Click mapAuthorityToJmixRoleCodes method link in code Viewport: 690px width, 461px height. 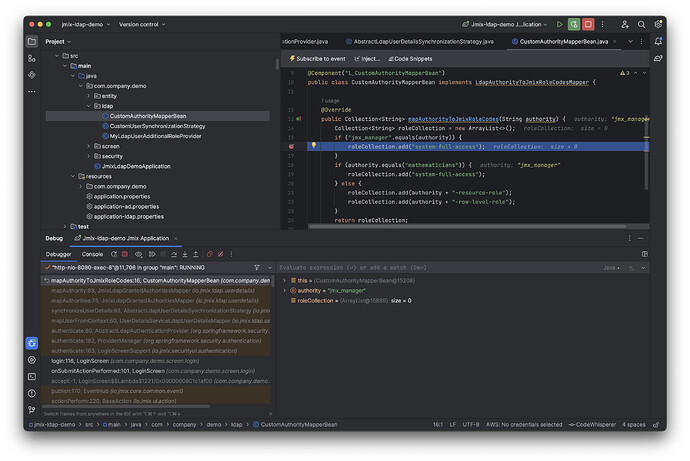coord(453,119)
